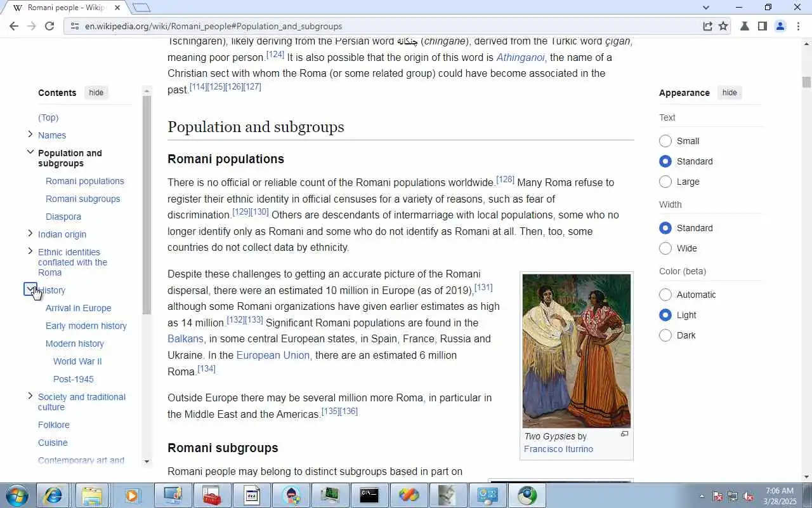Open citation 128 reference
The width and height of the screenshot is (812, 508).
pyautogui.click(x=505, y=180)
